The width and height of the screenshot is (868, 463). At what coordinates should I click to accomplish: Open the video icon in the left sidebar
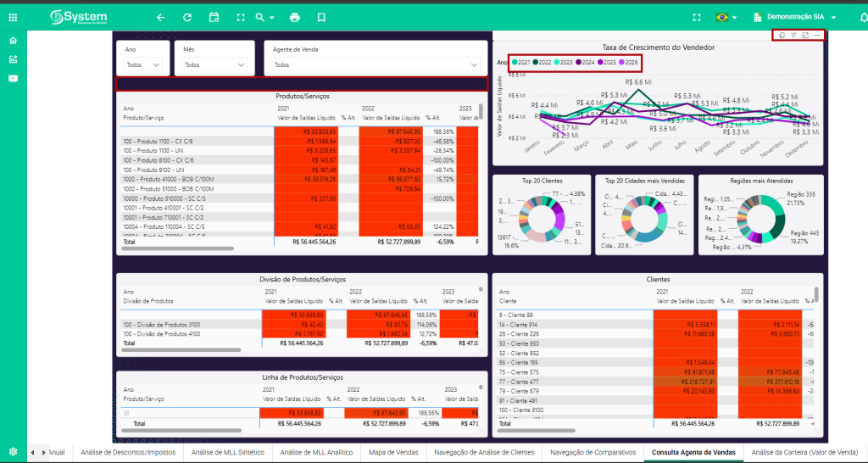[x=13, y=78]
